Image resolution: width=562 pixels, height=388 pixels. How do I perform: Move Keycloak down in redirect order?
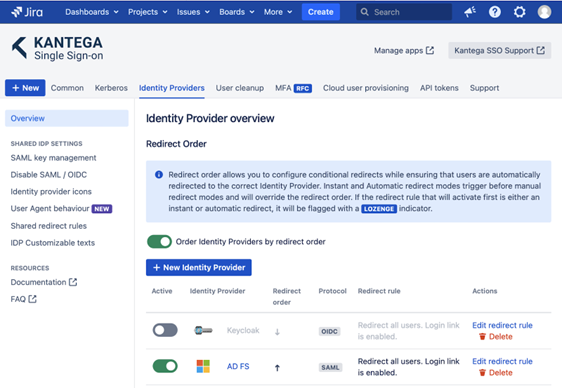(x=277, y=332)
